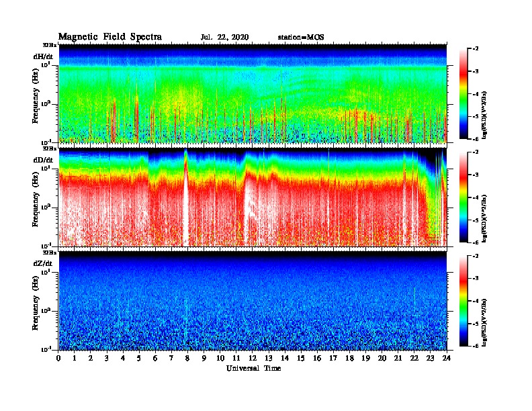Click the "1" hour tick label

[x=75, y=359]
